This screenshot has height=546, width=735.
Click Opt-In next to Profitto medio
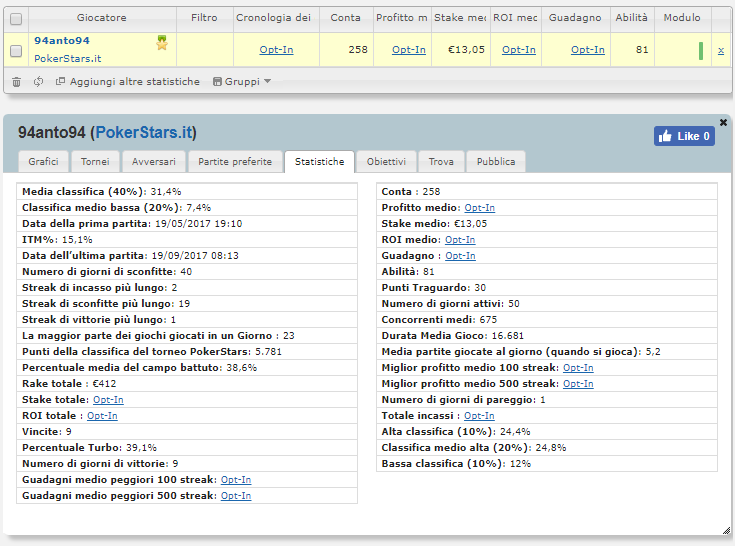coord(480,208)
